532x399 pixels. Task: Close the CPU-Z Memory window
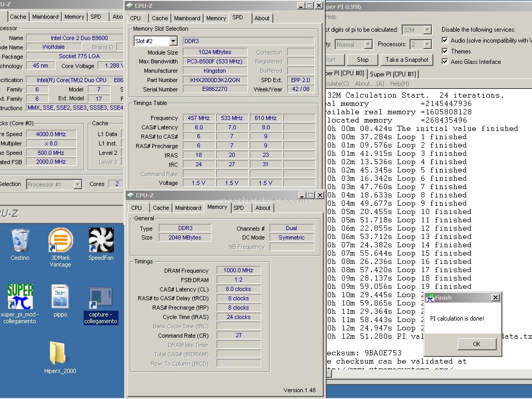(x=320, y=195)
